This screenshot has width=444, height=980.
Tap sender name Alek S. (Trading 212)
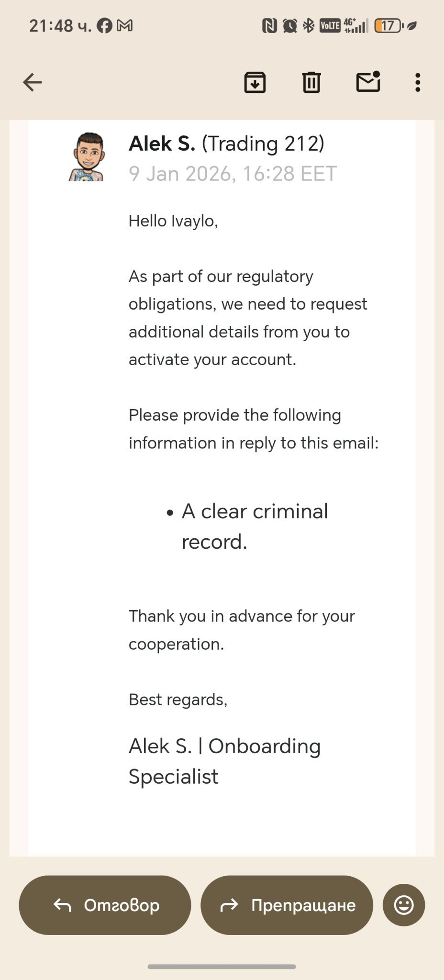click(x=226, y=144)
